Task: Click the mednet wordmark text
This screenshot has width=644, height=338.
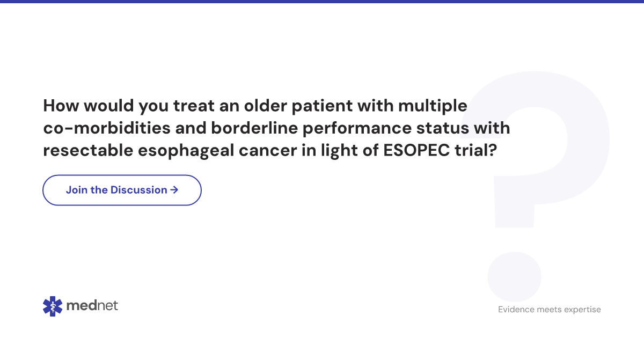Action: 92,306
